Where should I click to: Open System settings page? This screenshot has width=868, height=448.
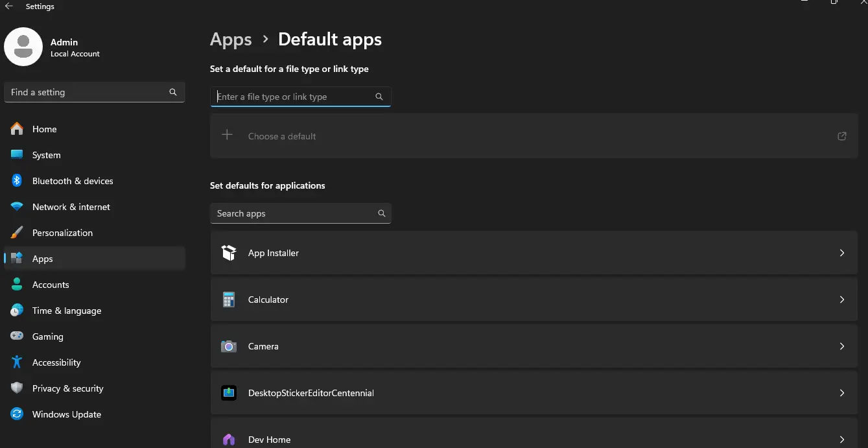pyautogui.click(x=95, y=155)
